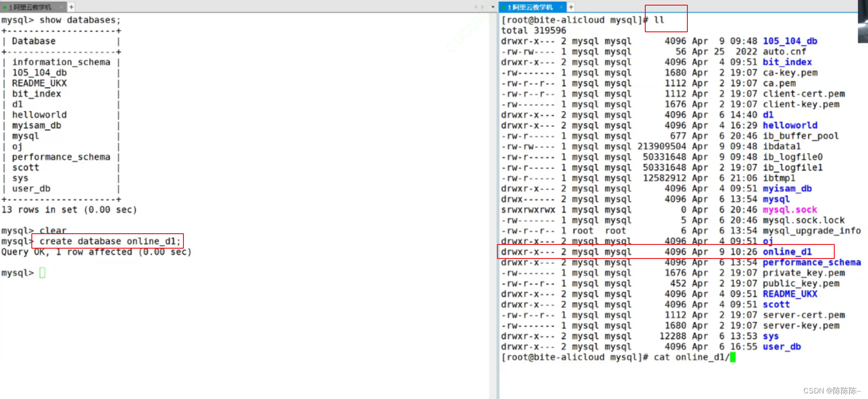This screenshot has width=868, height=399.
Task: Click the right shell prompt cursor after online_d1/
Action: (733, 357)
